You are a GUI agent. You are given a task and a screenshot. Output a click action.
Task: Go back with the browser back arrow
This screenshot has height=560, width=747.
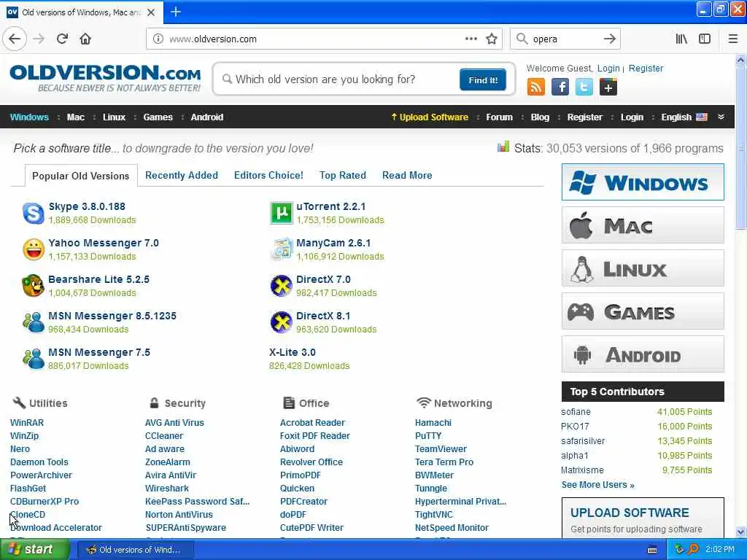pyautogui.click(x=15, y=39)
